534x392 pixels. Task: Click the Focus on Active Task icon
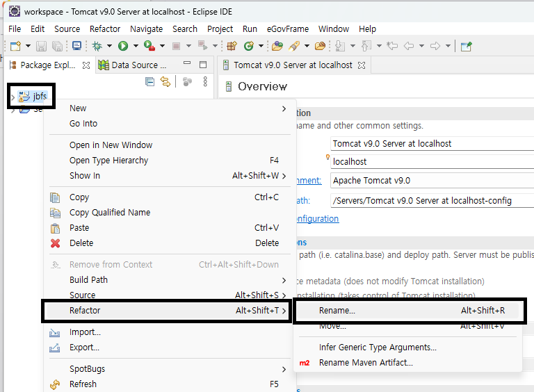(187, 82)
